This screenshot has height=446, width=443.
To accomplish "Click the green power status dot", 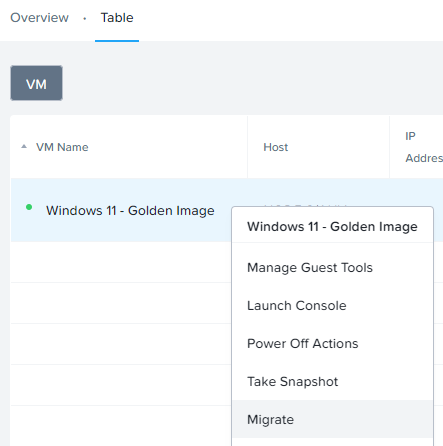I will tap(29, 207).
